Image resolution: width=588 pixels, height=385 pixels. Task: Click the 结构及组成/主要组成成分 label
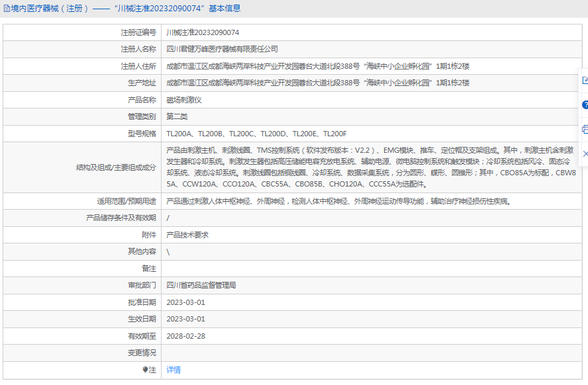117,167
